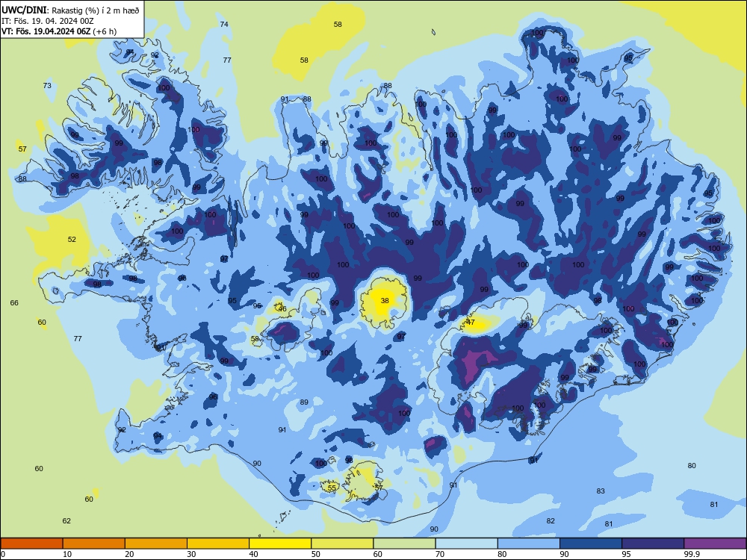Click the purple legend swatch above 99.9
Screen dimensions: 747x560
pos(715,544)
